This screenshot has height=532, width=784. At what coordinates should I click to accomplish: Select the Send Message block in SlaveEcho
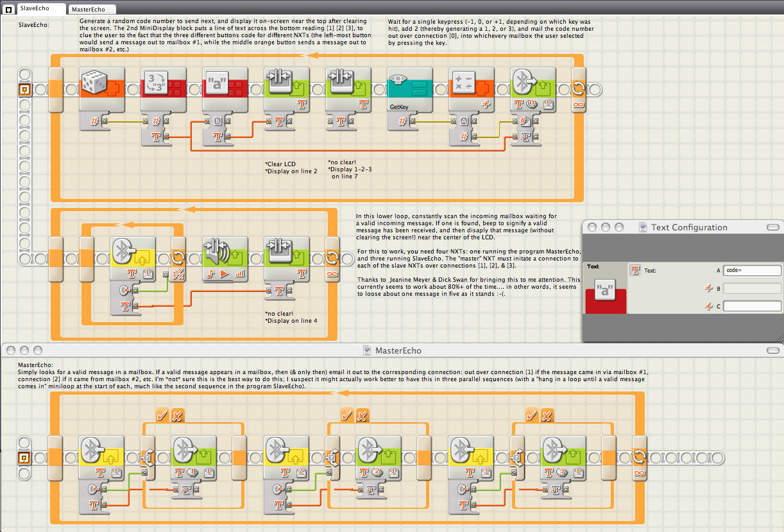533,89
